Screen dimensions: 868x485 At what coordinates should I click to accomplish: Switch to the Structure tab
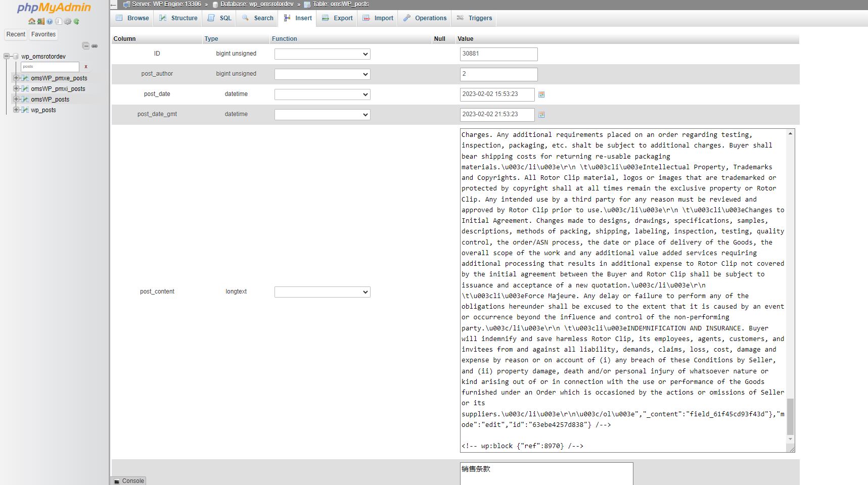[x=178, y=18]
